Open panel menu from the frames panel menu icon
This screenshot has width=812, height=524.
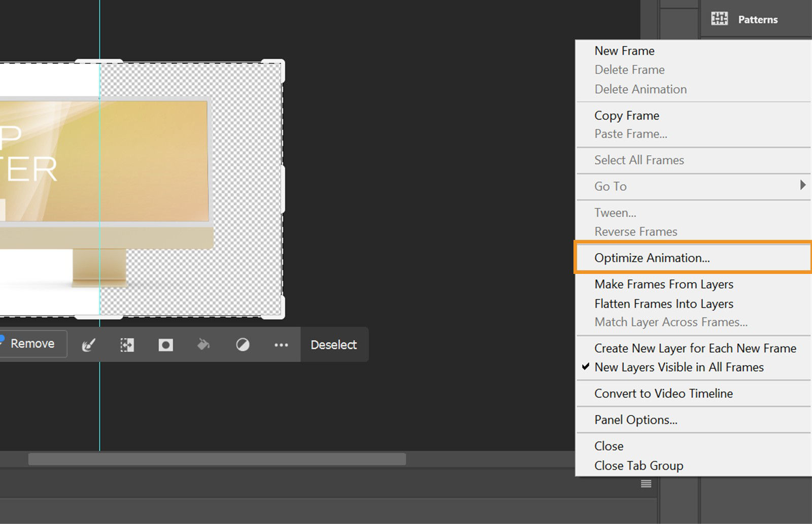pos(646,484)
